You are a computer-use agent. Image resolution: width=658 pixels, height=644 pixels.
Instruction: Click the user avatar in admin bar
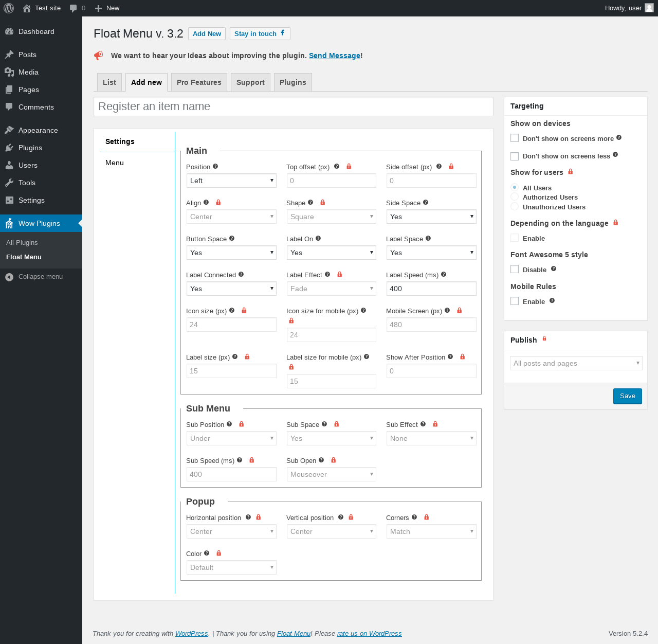click(649, 8)
